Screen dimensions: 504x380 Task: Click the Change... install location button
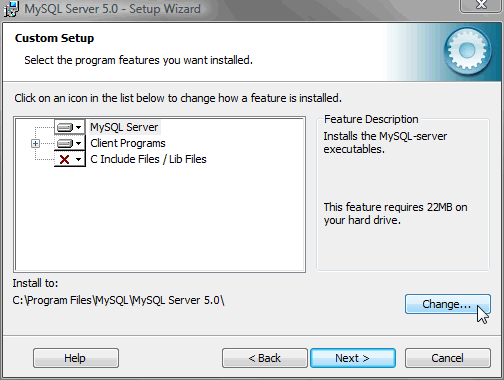pyautogui.click(x=448, y=304)
